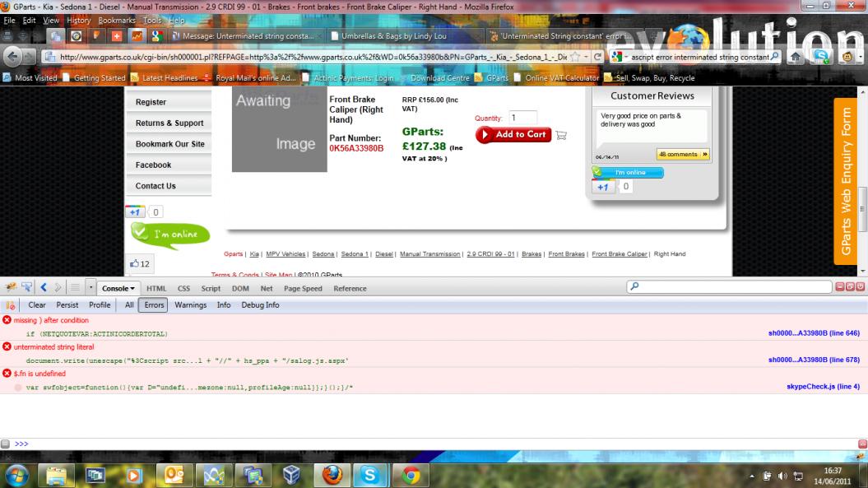
Task: Filter console to Debug Info
Action: (260, 305)
